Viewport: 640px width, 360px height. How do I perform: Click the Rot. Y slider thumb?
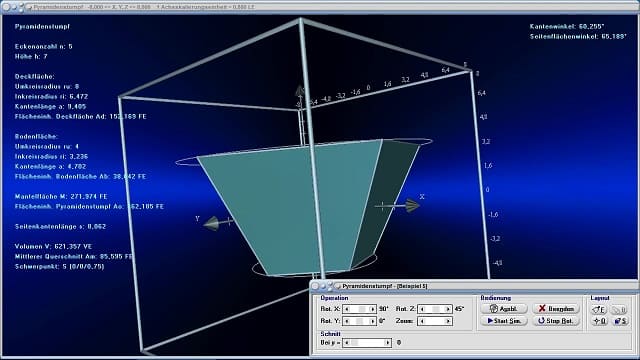tap(359, 321)
